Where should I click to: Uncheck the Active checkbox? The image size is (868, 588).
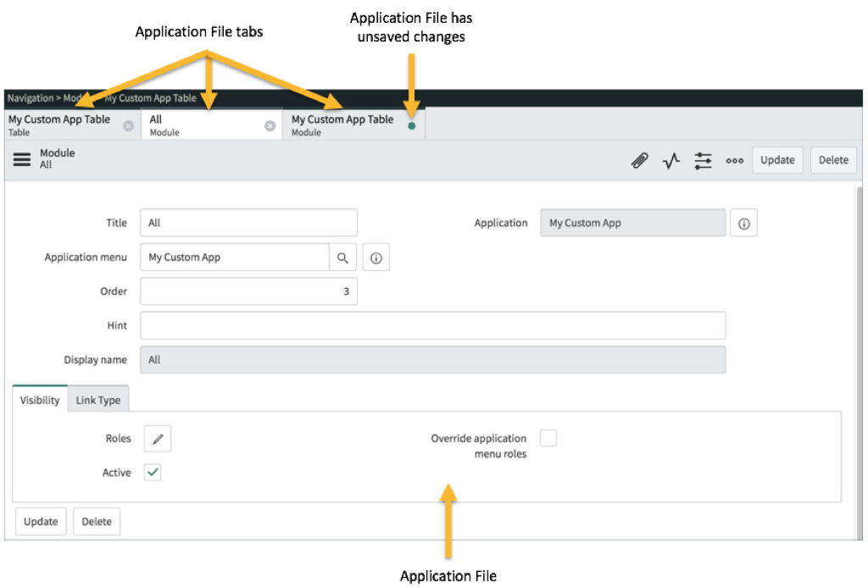153,472
